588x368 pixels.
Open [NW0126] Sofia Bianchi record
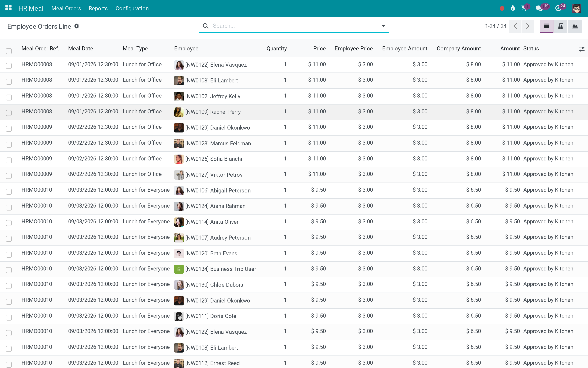[x=214, y=159]
